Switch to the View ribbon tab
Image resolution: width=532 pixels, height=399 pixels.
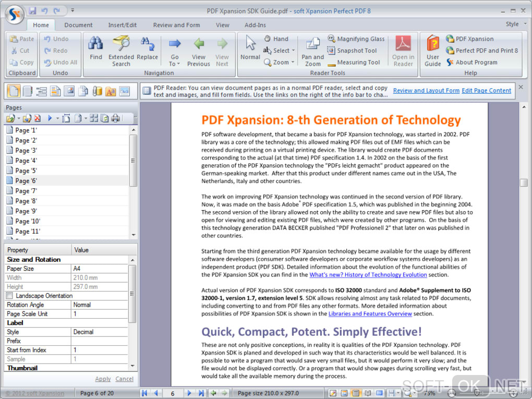[223, 25]
